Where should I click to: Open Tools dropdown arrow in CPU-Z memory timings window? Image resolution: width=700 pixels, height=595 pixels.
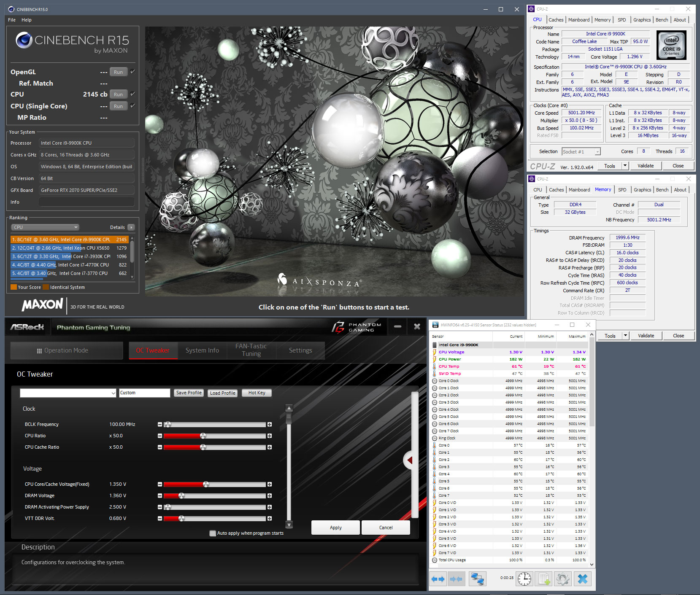click(x=625, y=336)
